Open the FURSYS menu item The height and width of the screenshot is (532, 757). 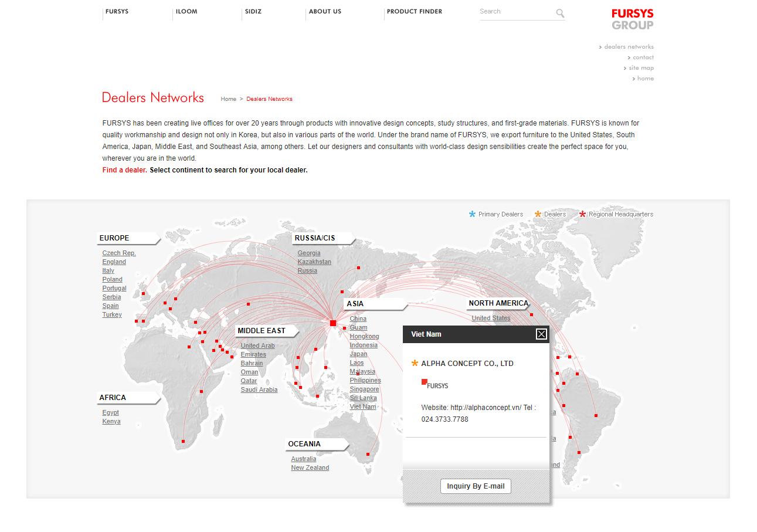[117, 11]
